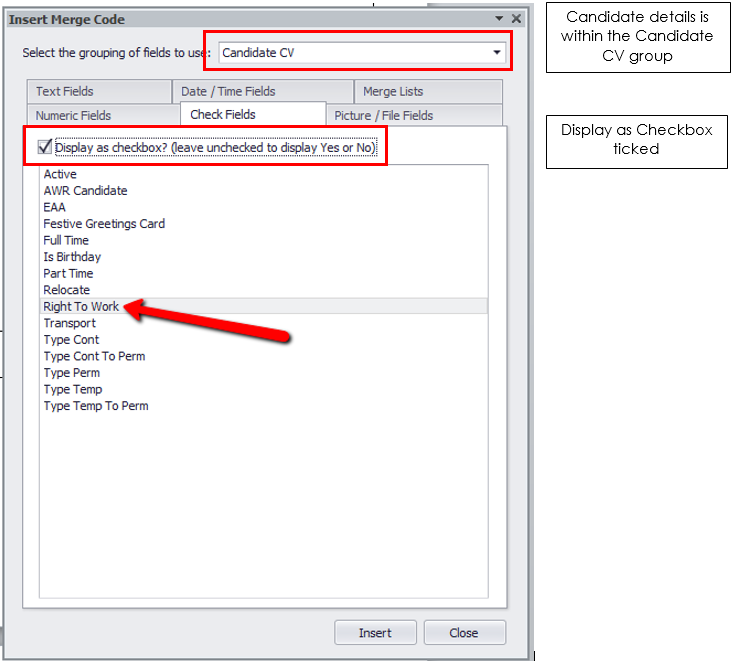
Task: Highlight the Is Birthday field
Action: (72, 257)
